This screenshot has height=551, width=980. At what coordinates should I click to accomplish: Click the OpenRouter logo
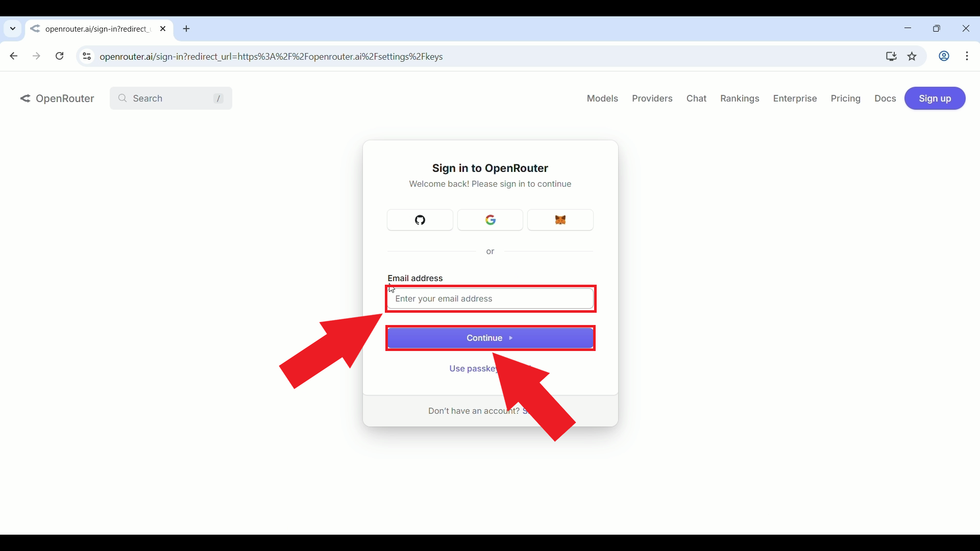point(57,98)
